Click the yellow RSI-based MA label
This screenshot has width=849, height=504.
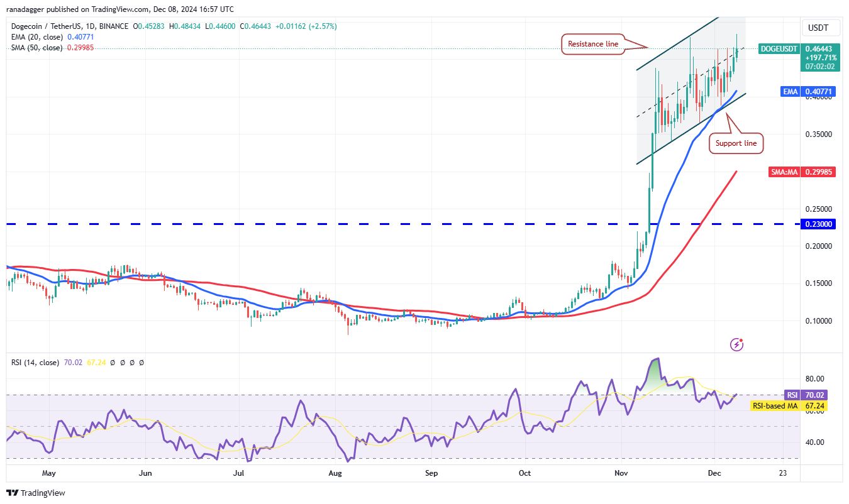(x=774, y=406)
